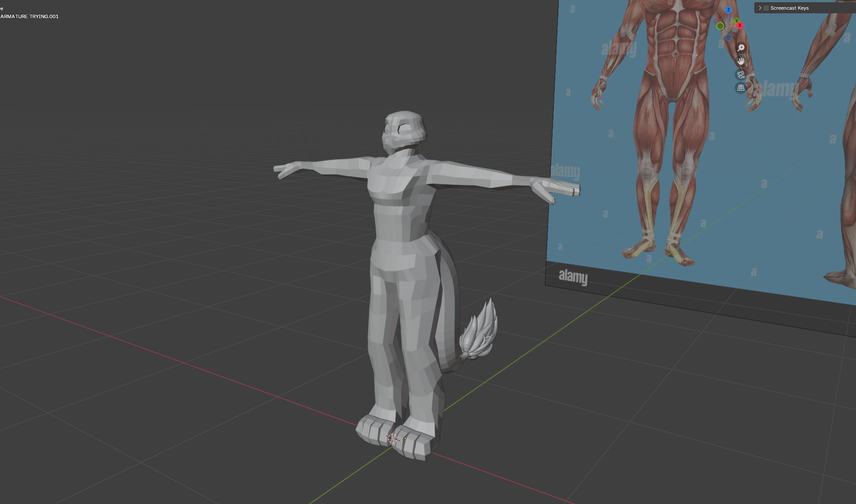Viewport: 856px width, 504px height.
Task: Click the orange origin dot near the feet
Action: click(x=405, y=438)
